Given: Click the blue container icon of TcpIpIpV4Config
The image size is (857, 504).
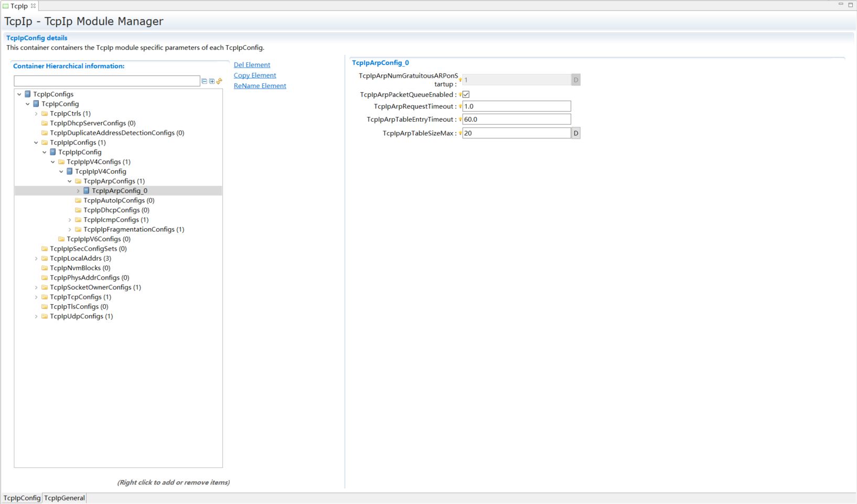Looking at the screenshot, I should pos(70,171).
